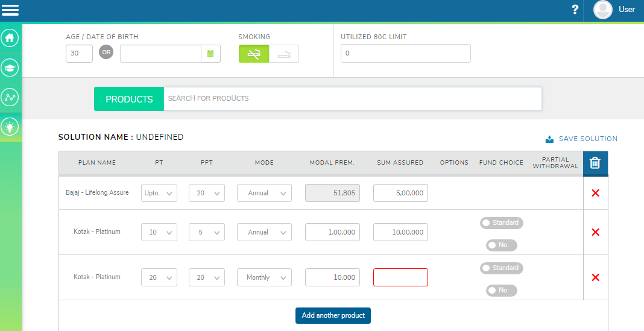Image resolution: width=644 pixels, height=331 pixels.
Task: Remove the Bajaj Lifelong Assure row
Action: pyautogui.click(x=595, y=193)
